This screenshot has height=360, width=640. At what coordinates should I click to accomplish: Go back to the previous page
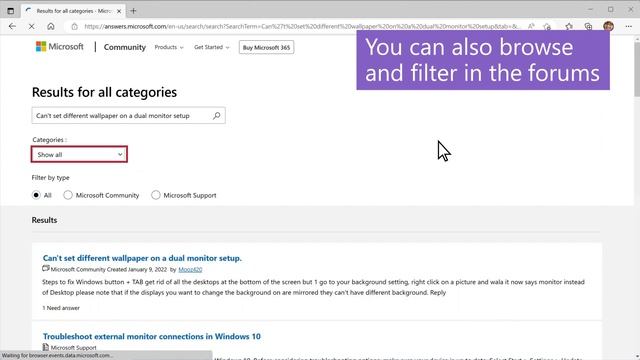point(12,27)
